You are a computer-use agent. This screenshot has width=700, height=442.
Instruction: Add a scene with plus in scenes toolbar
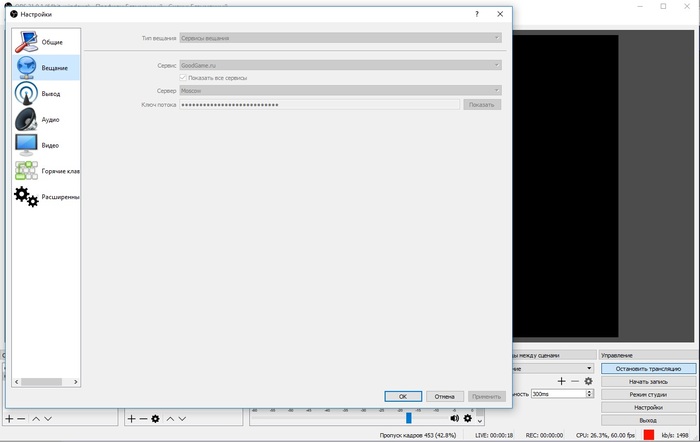click(9, 419)
